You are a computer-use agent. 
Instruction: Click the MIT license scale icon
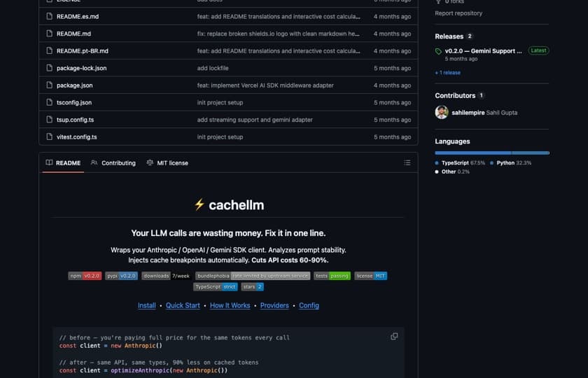[x=150, y=162]
